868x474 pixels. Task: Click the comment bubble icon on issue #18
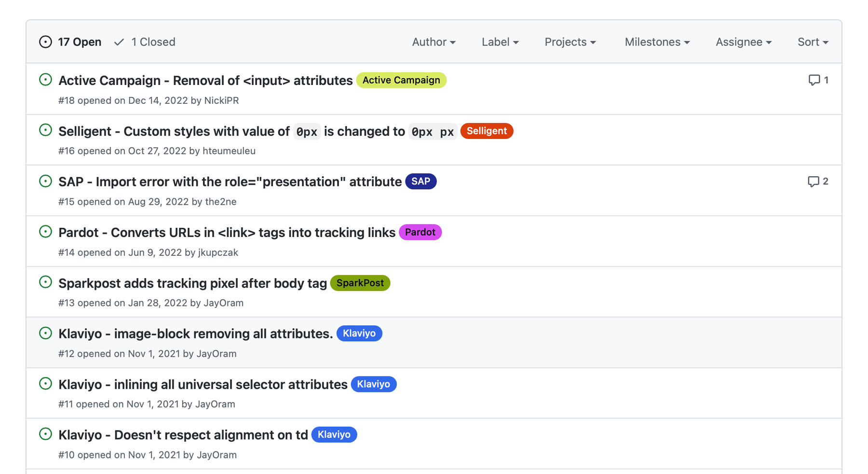[x=815, y=80]
